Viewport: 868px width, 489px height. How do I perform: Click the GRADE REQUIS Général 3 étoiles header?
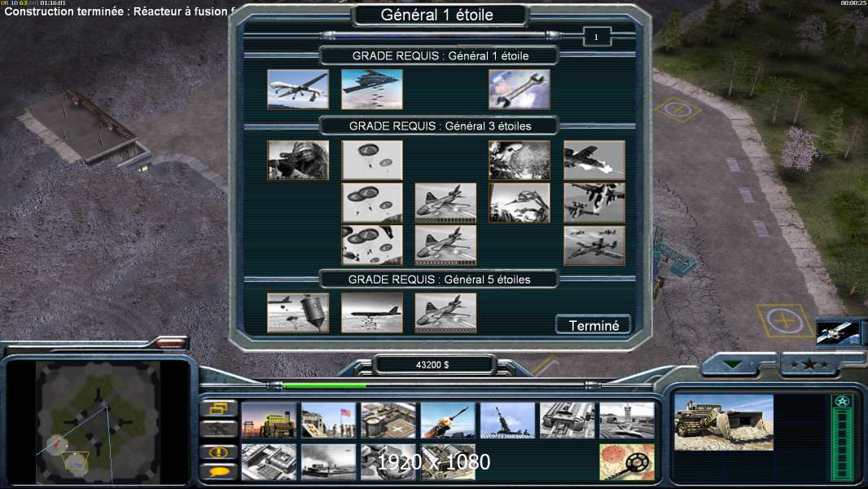tap(440, 126)
